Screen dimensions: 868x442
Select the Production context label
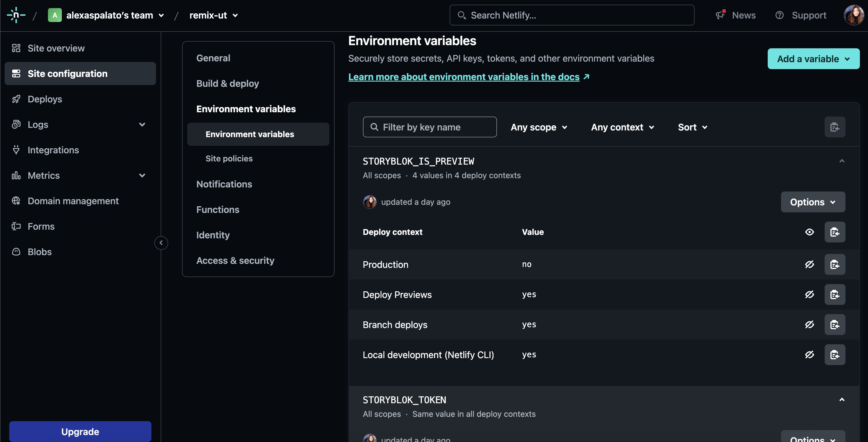coord(385,264)
